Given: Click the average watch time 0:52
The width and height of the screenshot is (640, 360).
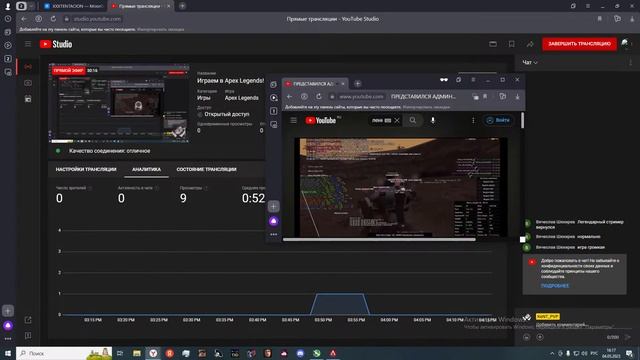Looking at the screenshot, I should [x=253, y=198].
